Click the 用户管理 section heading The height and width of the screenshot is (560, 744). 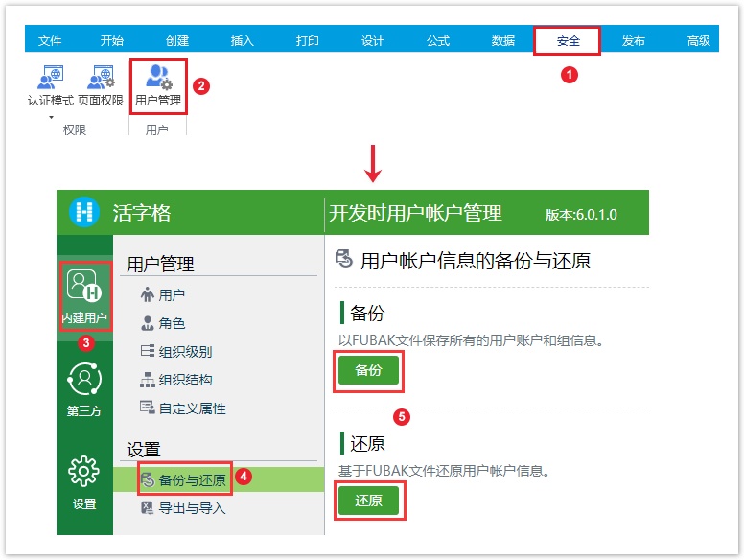pos(160,264)
